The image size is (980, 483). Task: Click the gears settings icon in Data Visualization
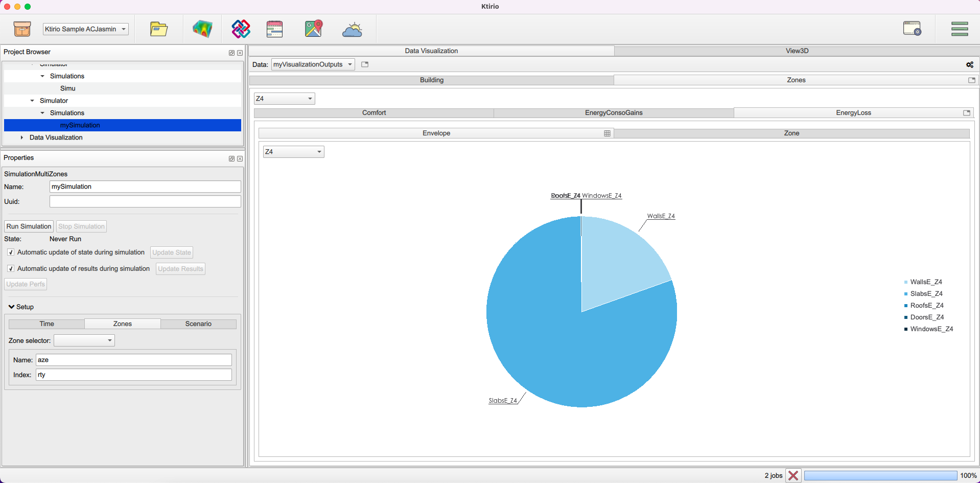(x=969, y=65)
